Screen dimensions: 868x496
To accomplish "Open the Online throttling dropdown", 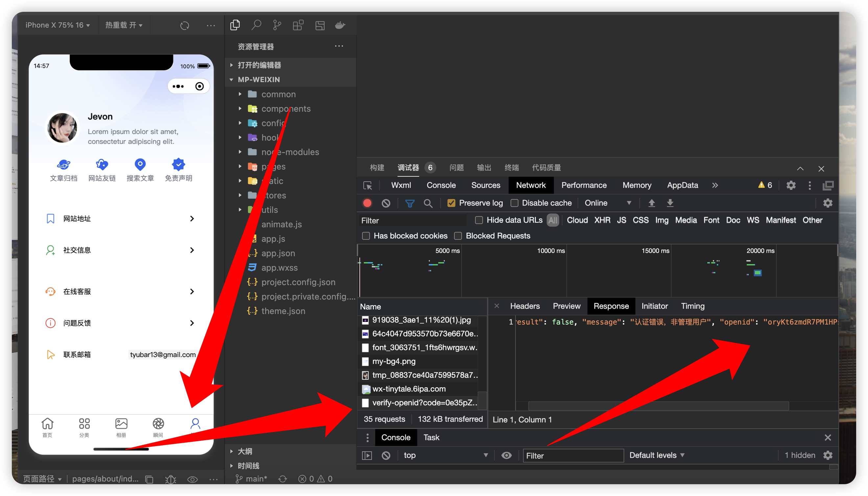I will [608, 203].
